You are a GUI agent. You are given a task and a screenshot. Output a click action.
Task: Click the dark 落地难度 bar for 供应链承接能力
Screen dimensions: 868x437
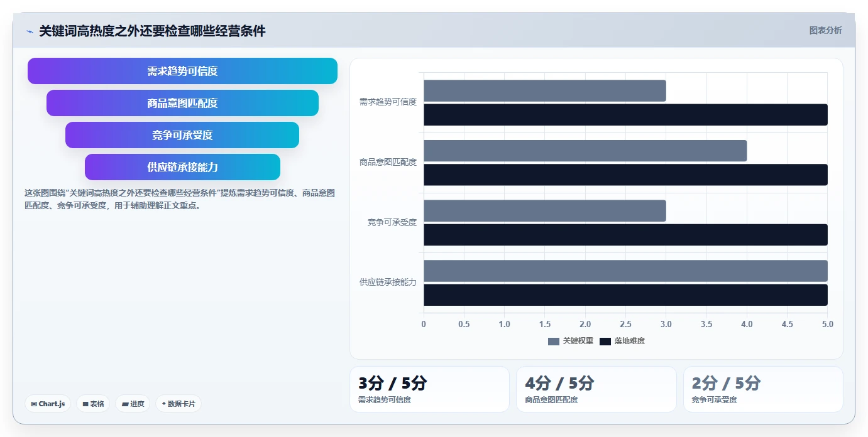[x=625, y=295]
